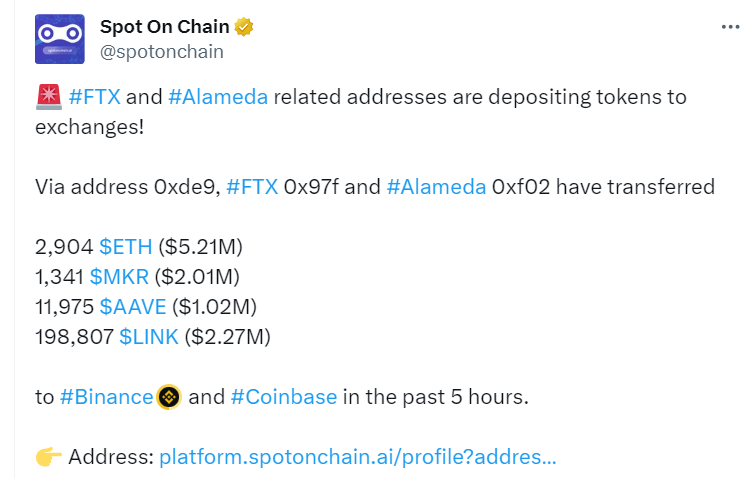Open the first #FTX hashtag
750x479 pixels.
(x=95, y=97)
